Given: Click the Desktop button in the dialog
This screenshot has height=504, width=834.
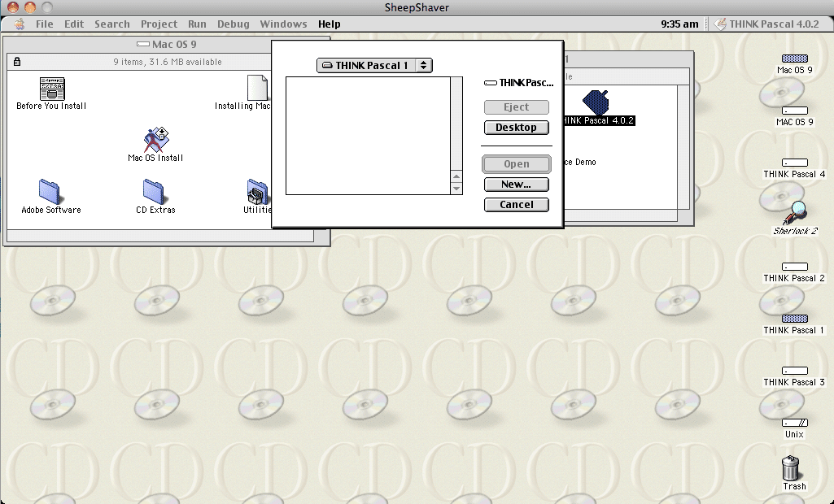Looking at the screenshot, I should (x=516, y=128).
